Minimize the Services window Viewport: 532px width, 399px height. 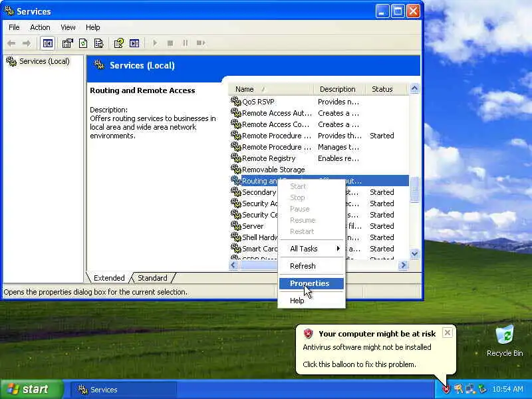[x=382, y=11]
